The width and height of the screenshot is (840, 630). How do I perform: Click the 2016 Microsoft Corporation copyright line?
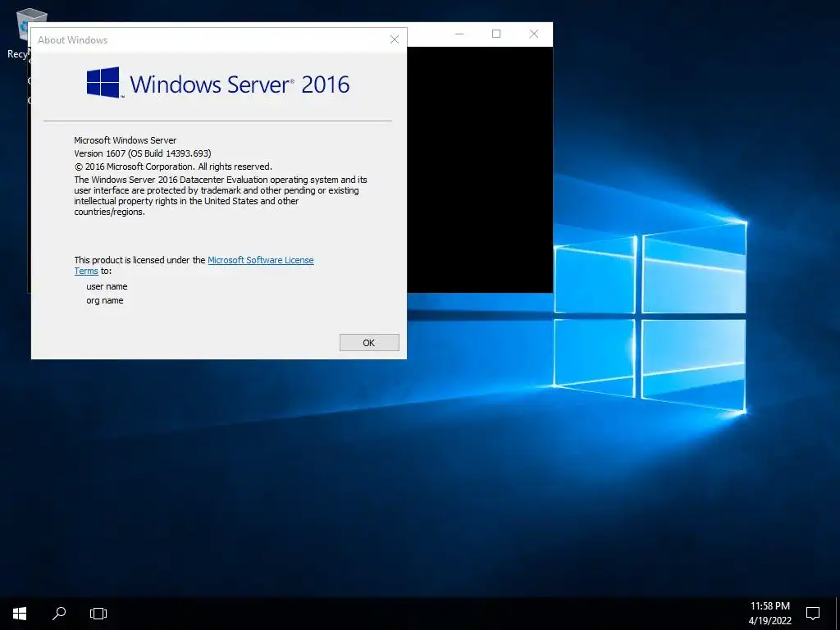pos(173,167)
